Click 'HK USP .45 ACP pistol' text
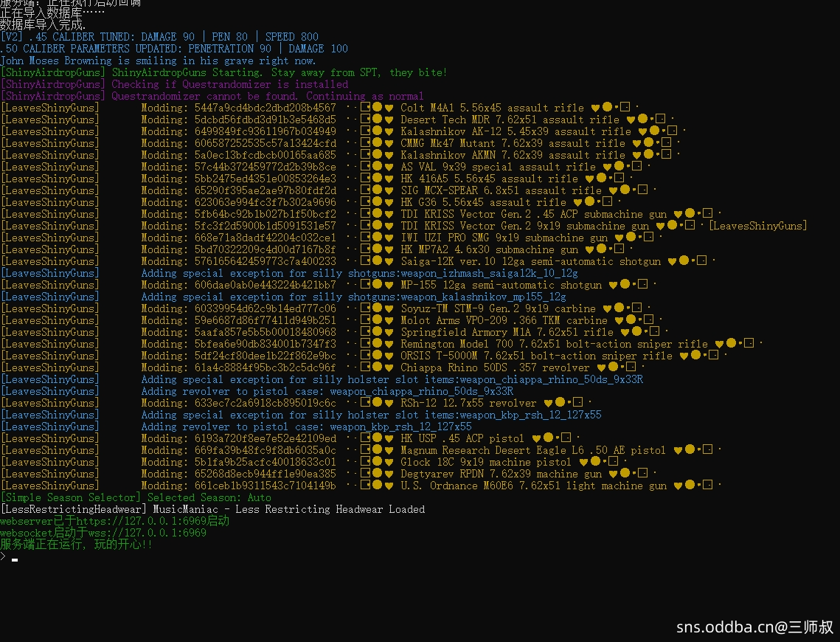This screenshot has width=840, height=642. [x=463, y=438]
